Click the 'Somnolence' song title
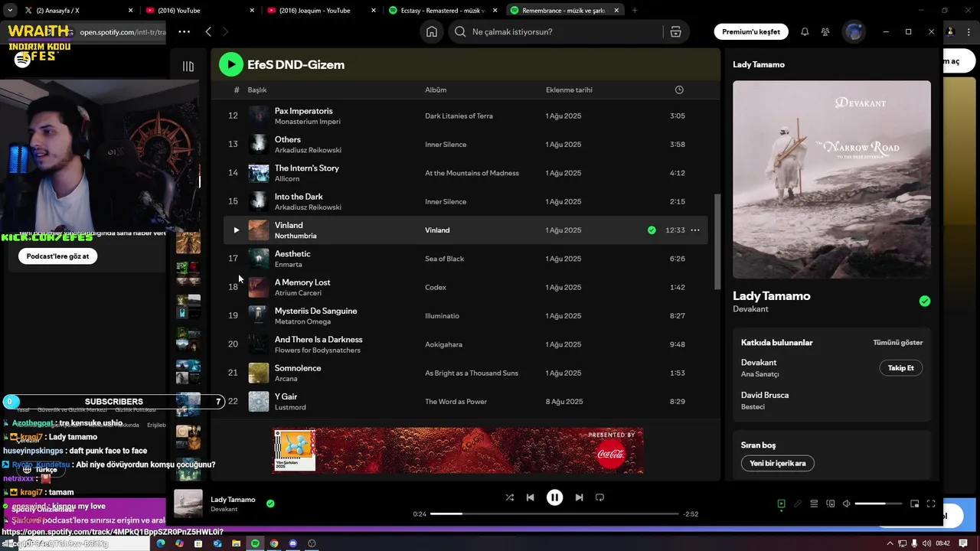The image size is (980, 551). tap(298, 368)
